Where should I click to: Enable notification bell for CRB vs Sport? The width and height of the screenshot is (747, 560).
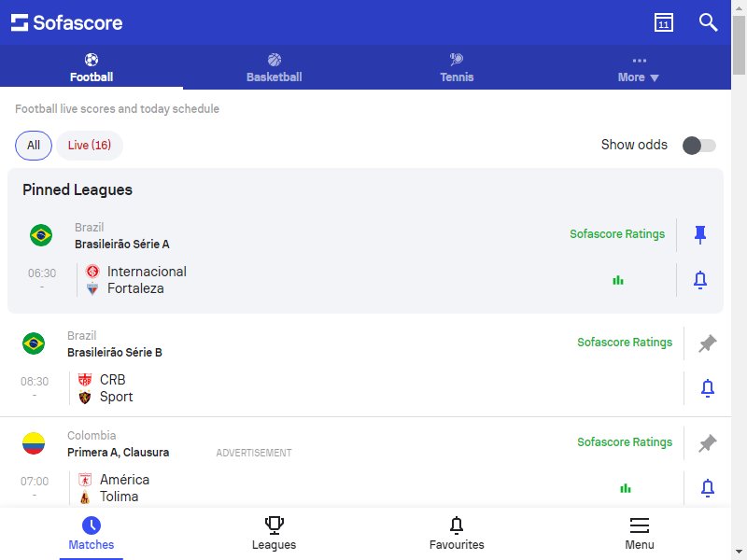tap(708, 388)
